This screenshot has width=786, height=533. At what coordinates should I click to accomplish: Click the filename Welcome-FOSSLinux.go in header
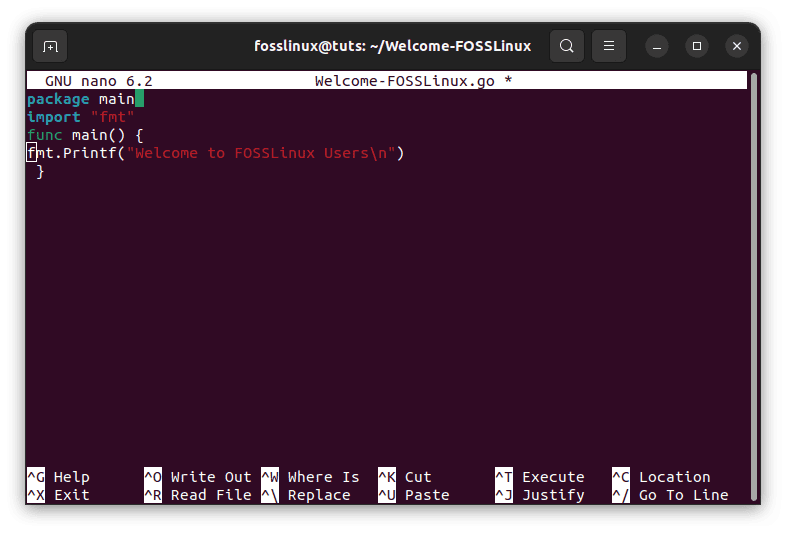pyautogui.click(x=405, y=81)
